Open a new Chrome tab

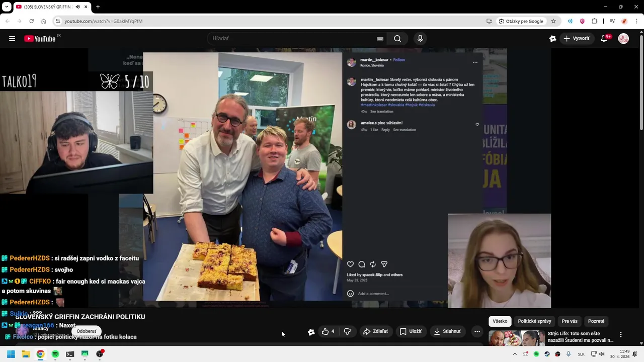[x=98, y=7]
